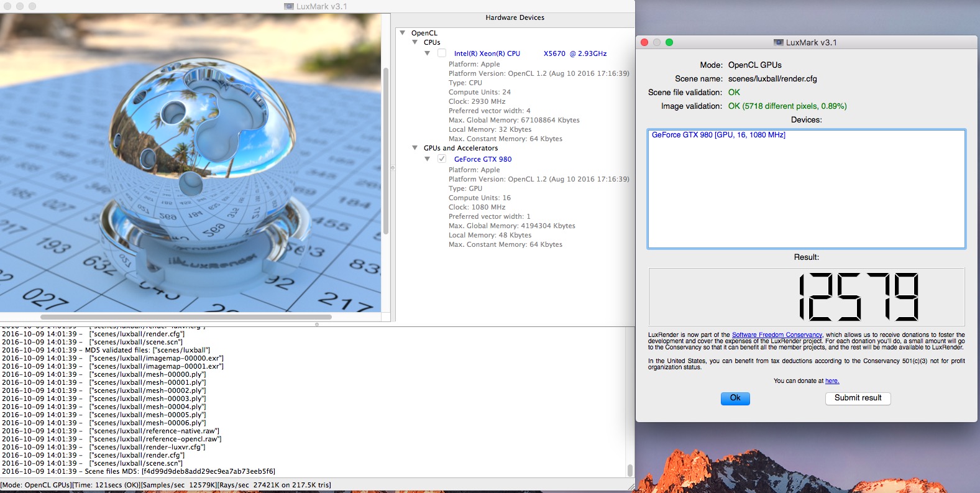This screenshot has width=980, height=493.
Task: Click 'MD5 validated files' log line
Action: (106, 350)
